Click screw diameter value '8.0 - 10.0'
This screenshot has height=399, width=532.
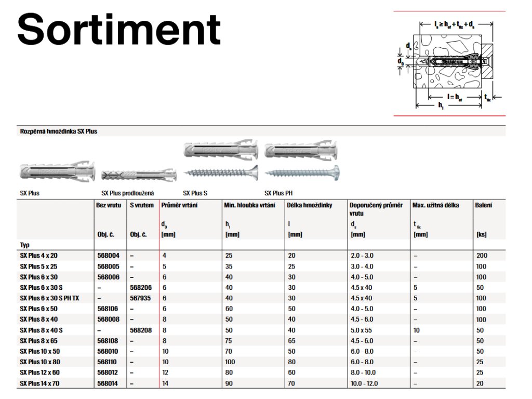[363, 373]
